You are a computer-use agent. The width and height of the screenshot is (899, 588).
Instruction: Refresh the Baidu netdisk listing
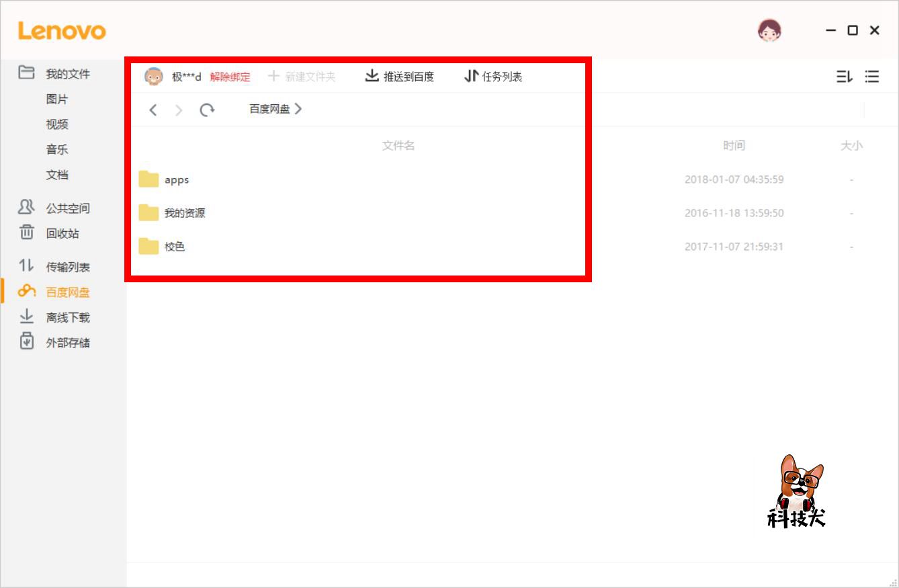207,110
